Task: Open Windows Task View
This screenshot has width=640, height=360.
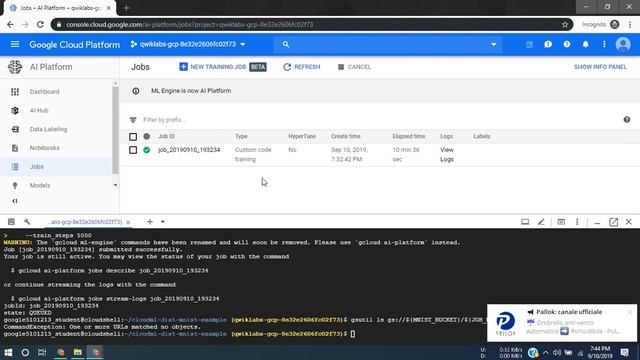Action: click(x=42, y=352)
